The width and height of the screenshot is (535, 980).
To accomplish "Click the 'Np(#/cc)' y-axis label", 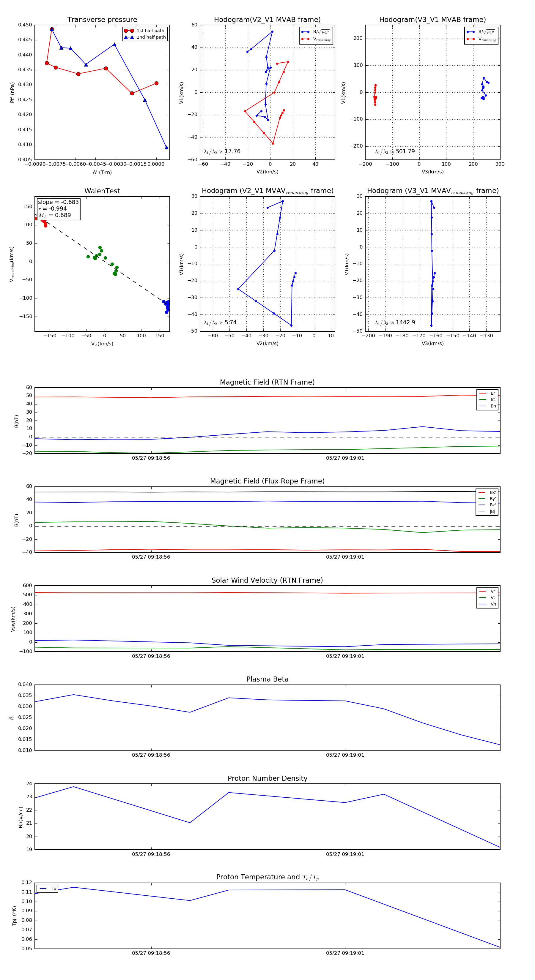I will click(21, 817).
